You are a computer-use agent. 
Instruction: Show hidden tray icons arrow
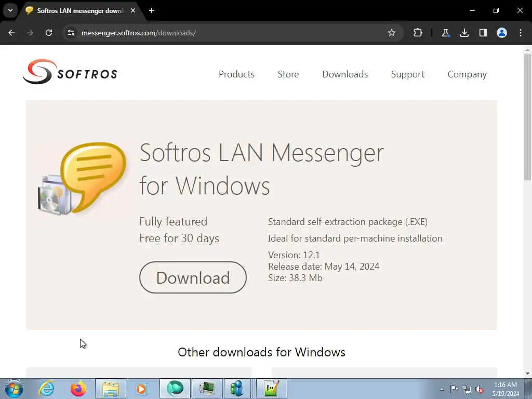442,389
